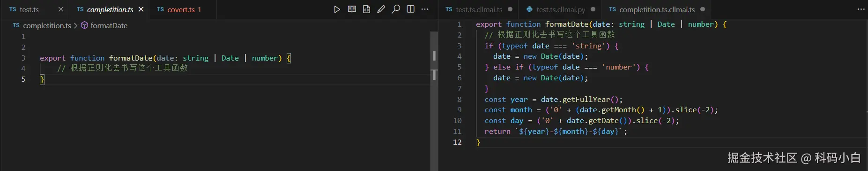This screenshot has height=171, width=868.
Task: Click unsaved dot on test.ts.cllmai.py tab
Action: [x=593, y=9]
